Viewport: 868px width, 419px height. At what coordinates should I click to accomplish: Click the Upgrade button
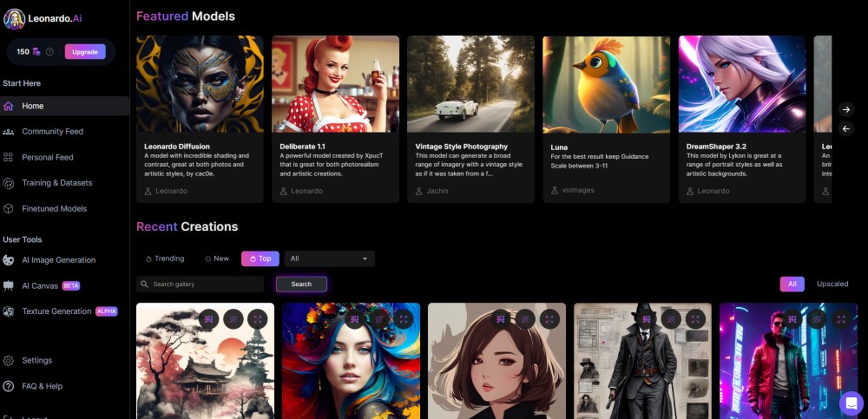click(x=85, y=52)
